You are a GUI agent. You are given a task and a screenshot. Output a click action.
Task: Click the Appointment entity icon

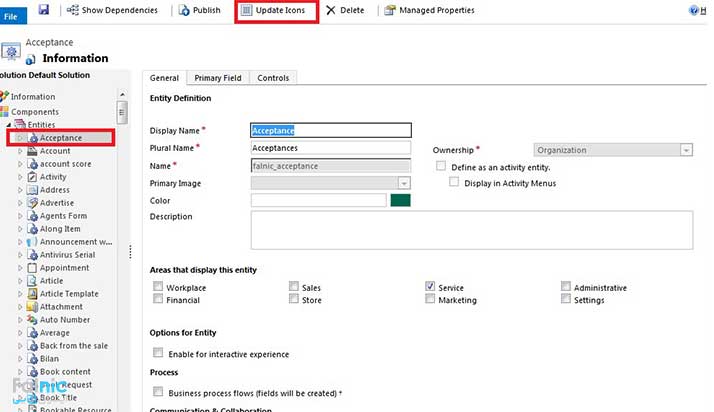point(32,268)
